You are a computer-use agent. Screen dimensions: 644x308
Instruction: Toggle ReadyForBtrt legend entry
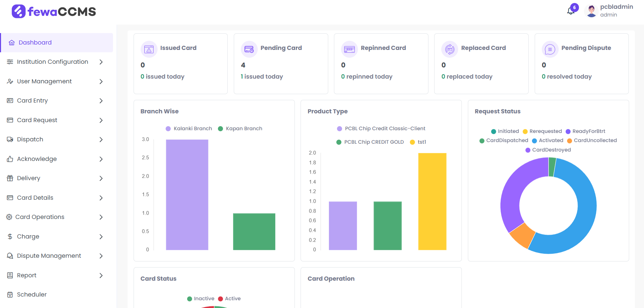click(x=586, y=131)
